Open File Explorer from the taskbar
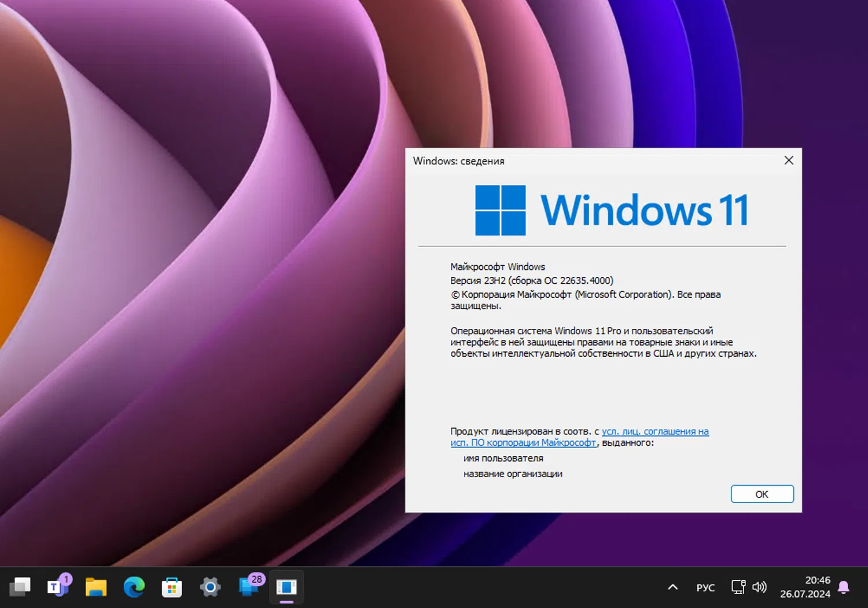 (x=96, y=587)
